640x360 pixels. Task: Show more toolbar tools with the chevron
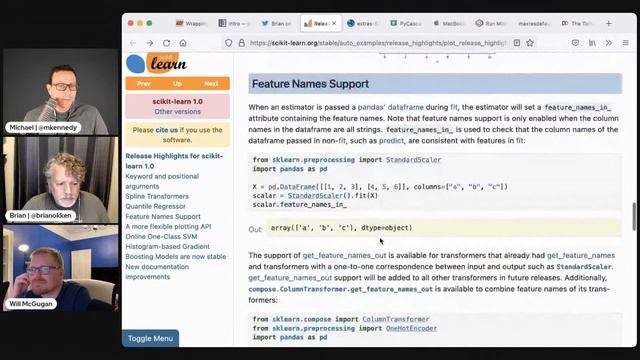tap(609, 43)
